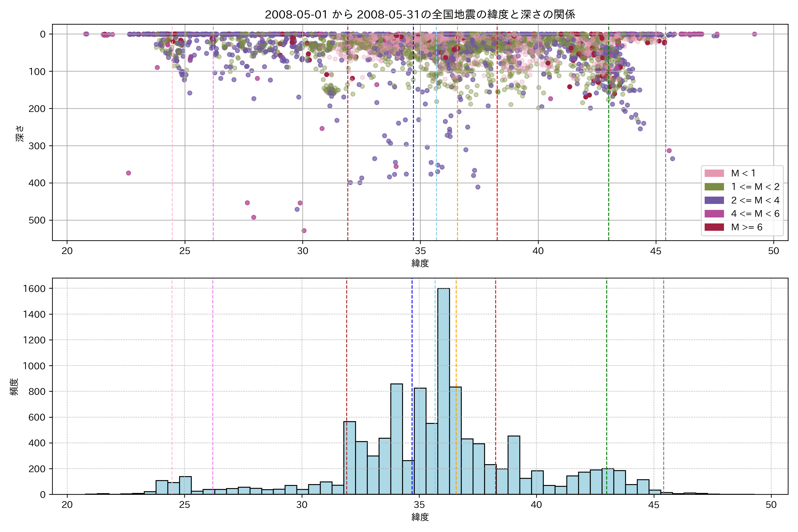This screenshot has height=532, width=798.
Task: Click the histogram bar starting at red line near 32
Action: [x=350, y=458]
